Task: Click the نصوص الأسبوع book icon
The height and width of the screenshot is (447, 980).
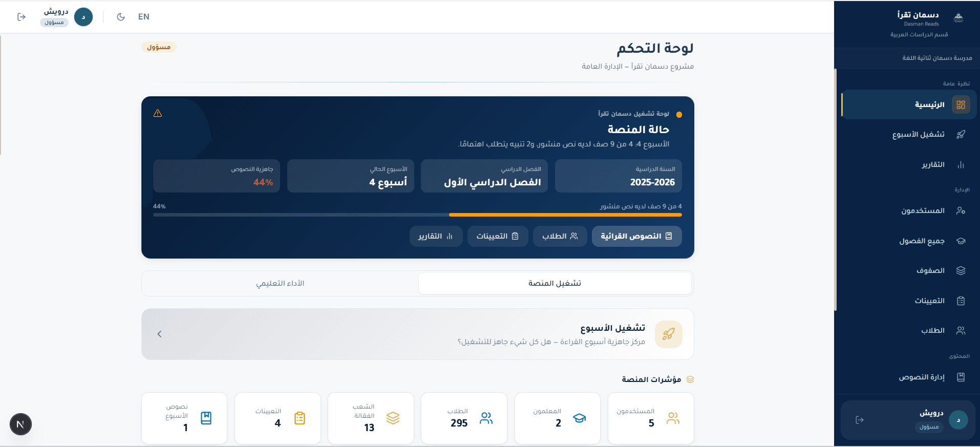Action: coord(206,418)
